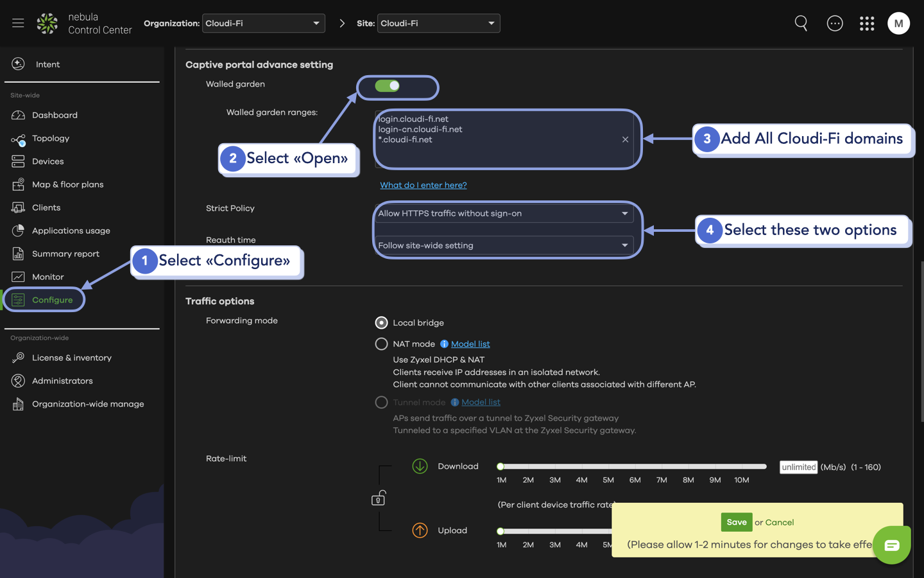Open the 'What do I enter here?' link
This screenshot has height=578, width=924.
click(424, 185)
